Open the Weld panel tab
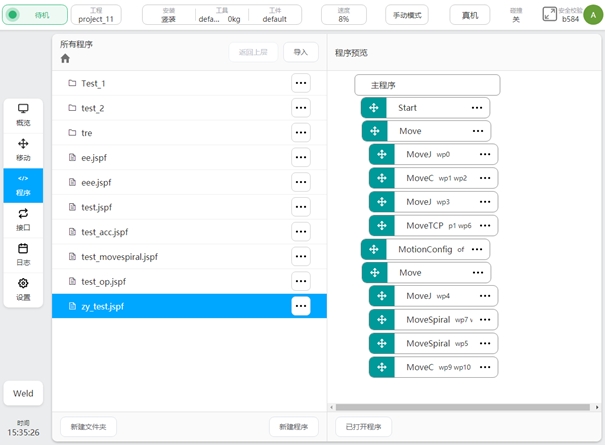Viewport: 605px width, 445px height. pyautogui.click(x=23, y=393)
